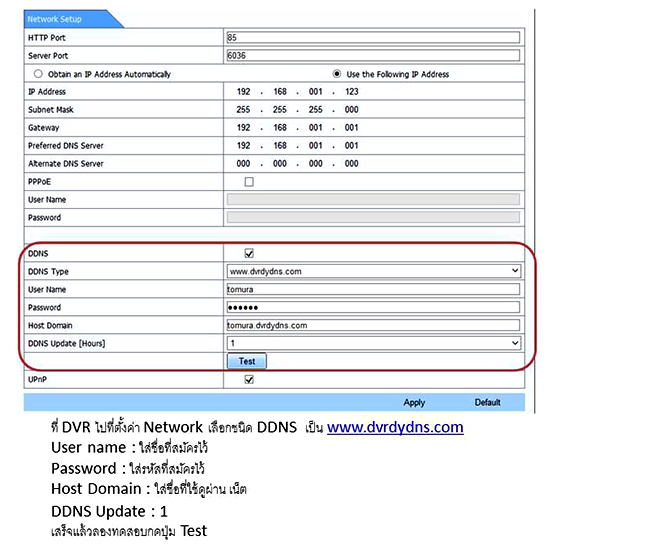655x544 pixels.
Task: Select Obtain an IP Address Automatically radio
Action: click(x=38, y=74)
